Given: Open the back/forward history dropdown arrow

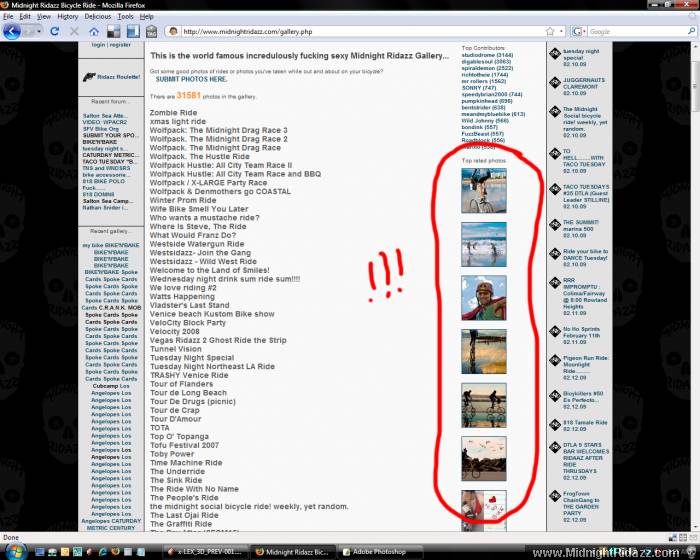Looking at the screenshot, I should 39,32.
